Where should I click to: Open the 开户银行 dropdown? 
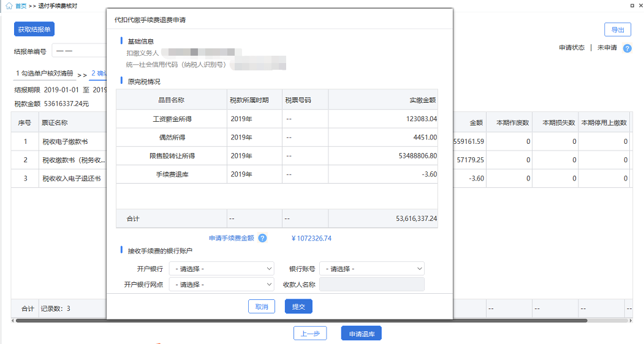[221, 269]
